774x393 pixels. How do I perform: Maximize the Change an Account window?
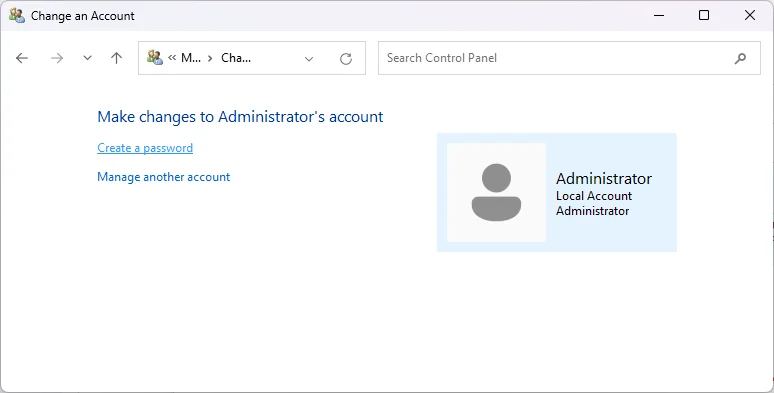point(704,15)
